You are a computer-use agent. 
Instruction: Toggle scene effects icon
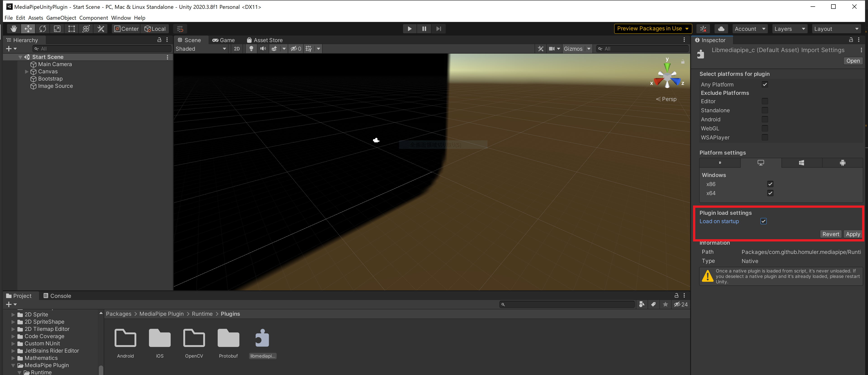point(274,49)
